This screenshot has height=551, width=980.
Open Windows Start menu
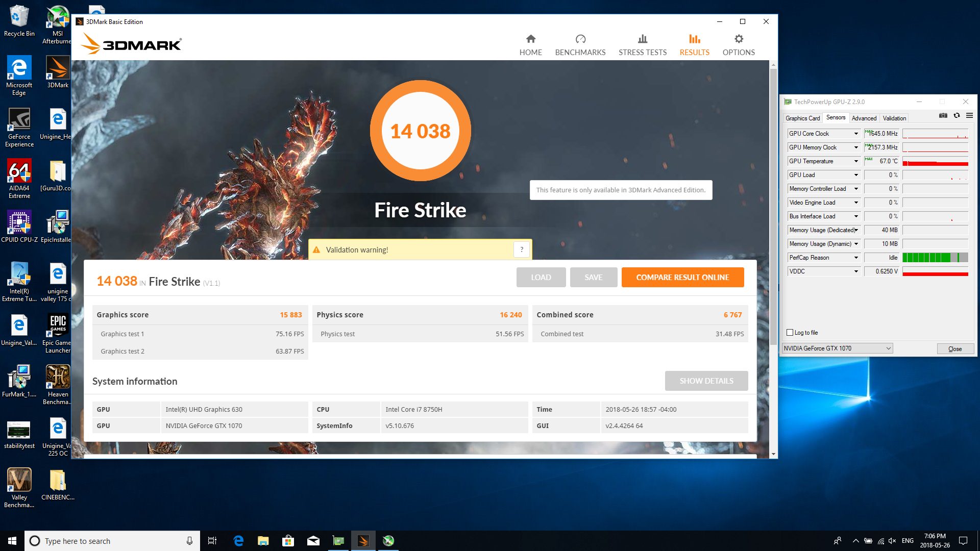click(x=12, y=541)
